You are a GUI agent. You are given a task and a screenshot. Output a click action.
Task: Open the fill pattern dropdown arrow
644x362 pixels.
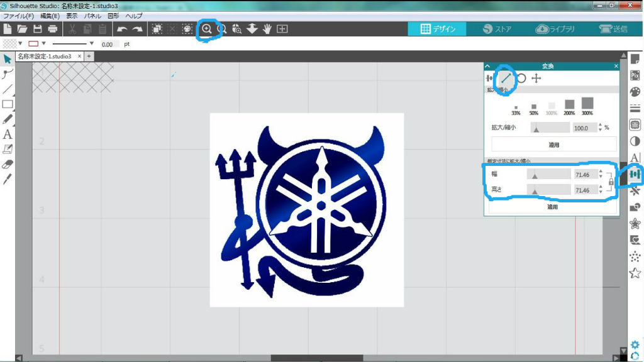[20, 43]
